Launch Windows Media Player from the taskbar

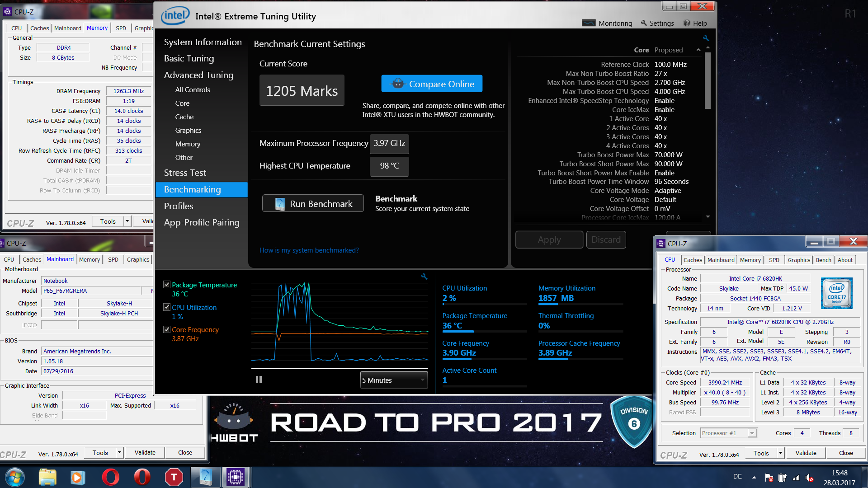pyautogui.click(x=78, y=477)
